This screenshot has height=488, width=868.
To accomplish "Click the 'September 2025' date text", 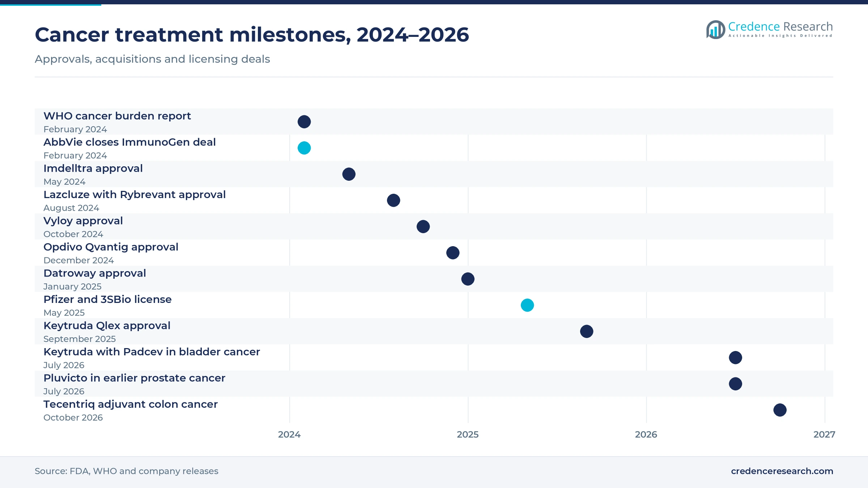I will (x=80, y=339).
